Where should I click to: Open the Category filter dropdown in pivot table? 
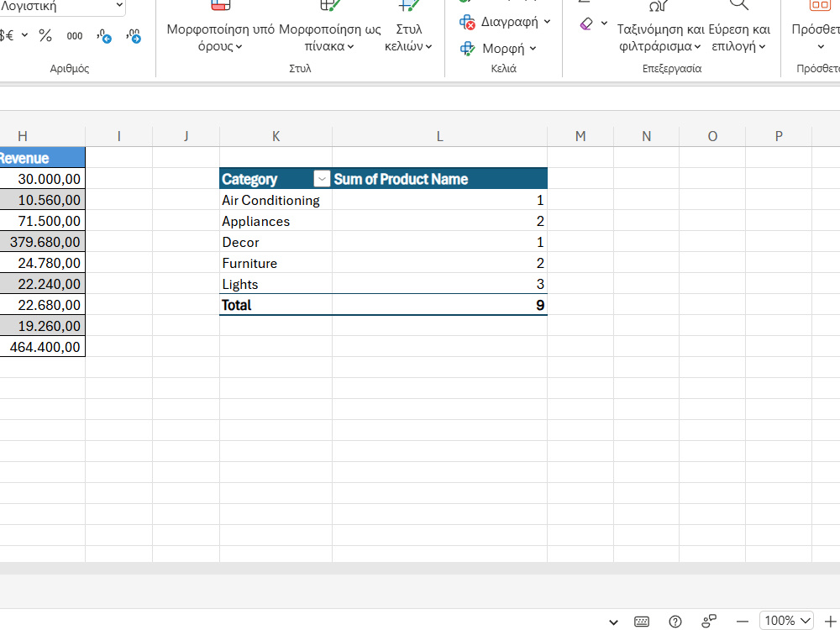[322, 178]
